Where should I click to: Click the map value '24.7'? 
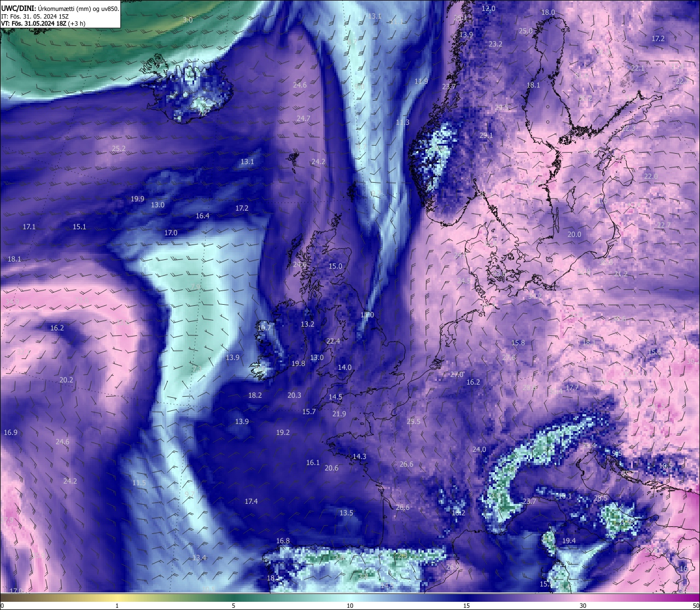pyautogui.click(x=304, y=118)
